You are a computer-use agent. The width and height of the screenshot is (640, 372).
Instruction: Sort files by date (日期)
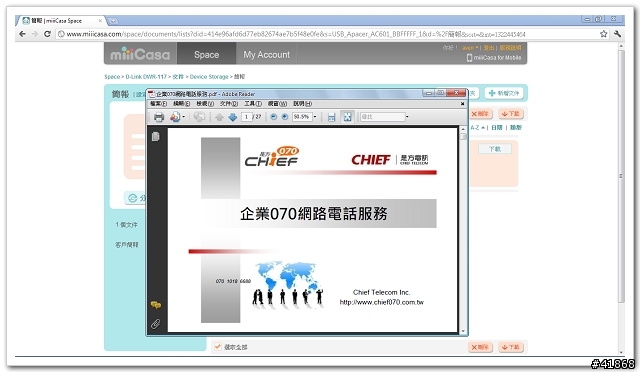click(497, 127)
